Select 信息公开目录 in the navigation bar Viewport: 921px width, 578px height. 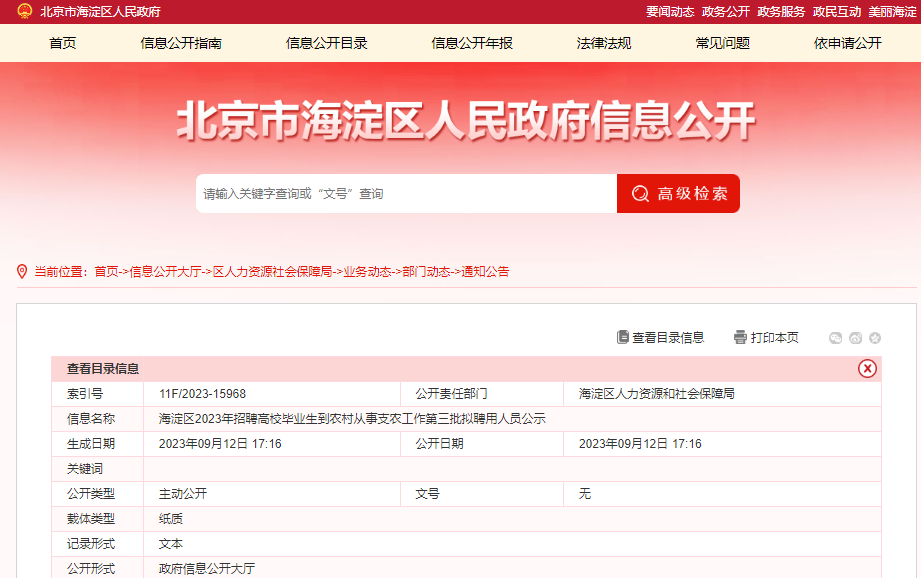point(326,43)
